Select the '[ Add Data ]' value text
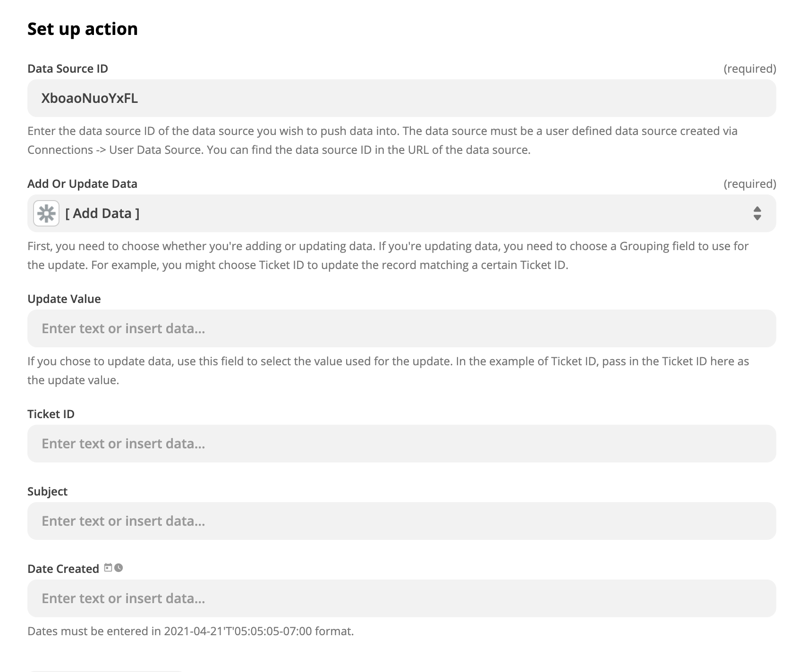Screen dimensions: 798x672 [x=102, y=213]
